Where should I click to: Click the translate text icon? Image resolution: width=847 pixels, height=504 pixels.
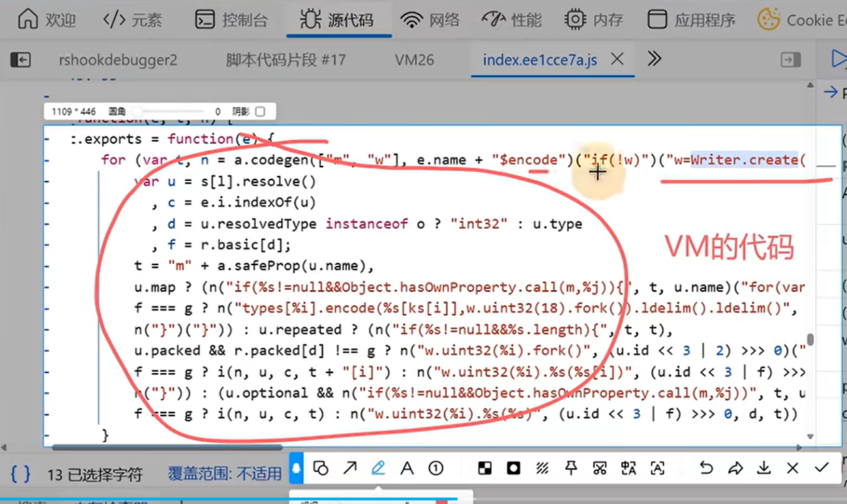[628, 468]
